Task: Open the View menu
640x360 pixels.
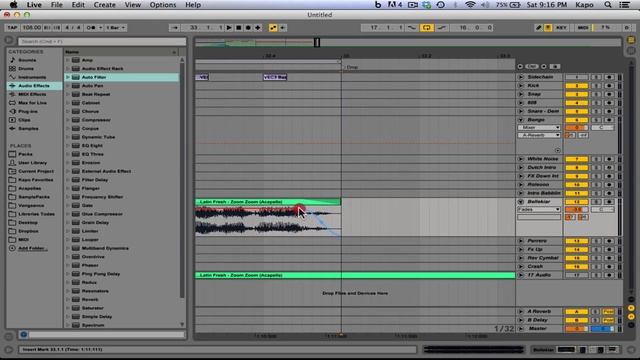Action: [133, 5]
